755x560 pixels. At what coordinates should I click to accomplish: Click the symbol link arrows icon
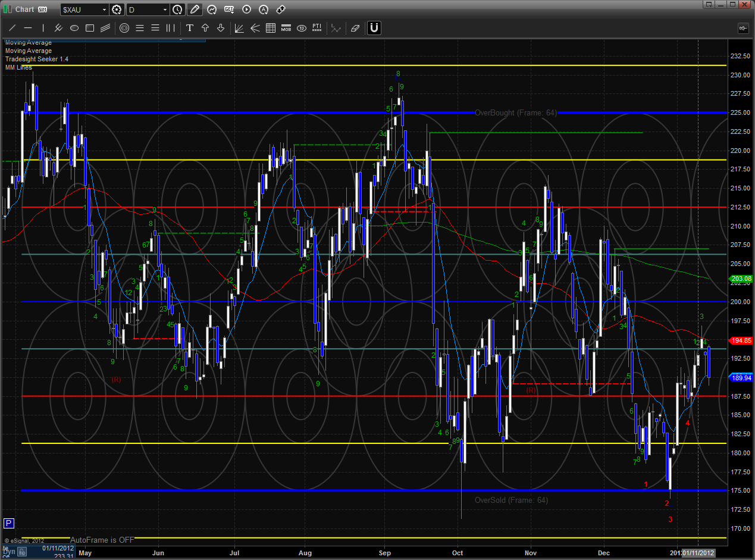pyautogui.click(x=281, y=10)
